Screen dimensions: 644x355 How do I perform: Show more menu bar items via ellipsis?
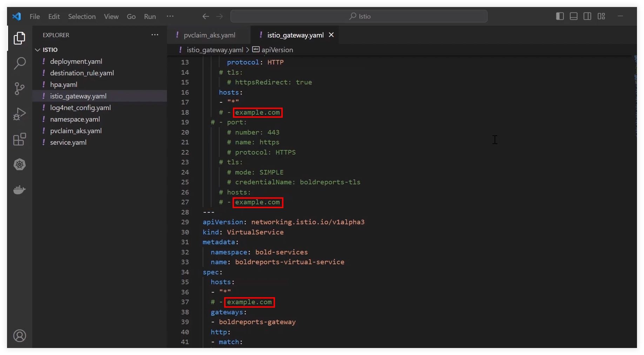pos(170,16)
